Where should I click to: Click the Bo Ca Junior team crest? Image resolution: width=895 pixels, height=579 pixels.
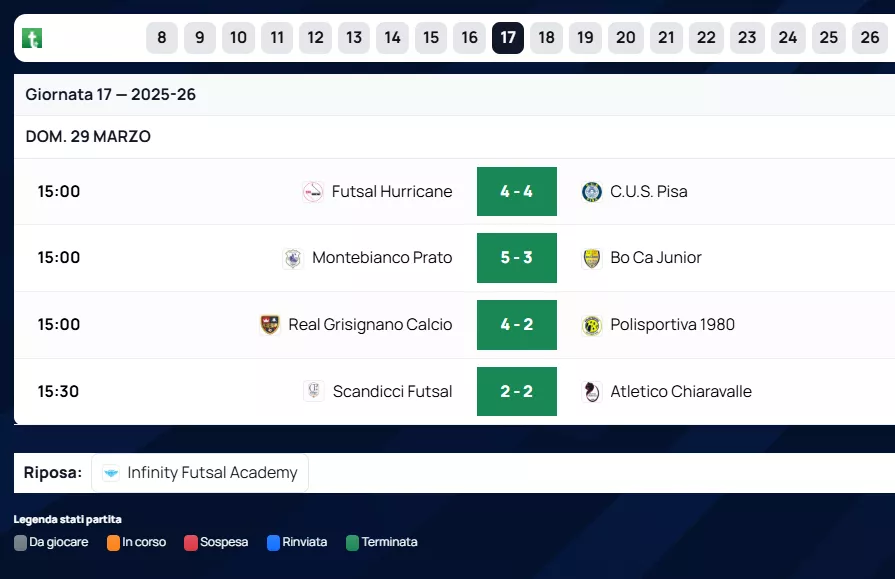tap(592, 258)
